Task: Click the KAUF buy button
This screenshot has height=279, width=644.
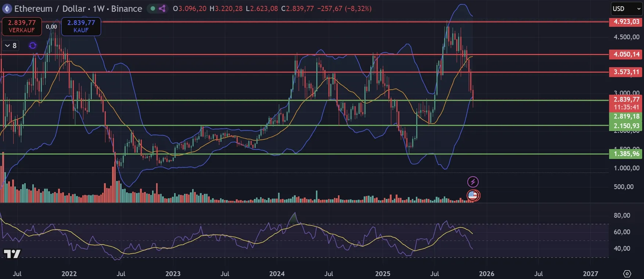Action: [81, 26]
